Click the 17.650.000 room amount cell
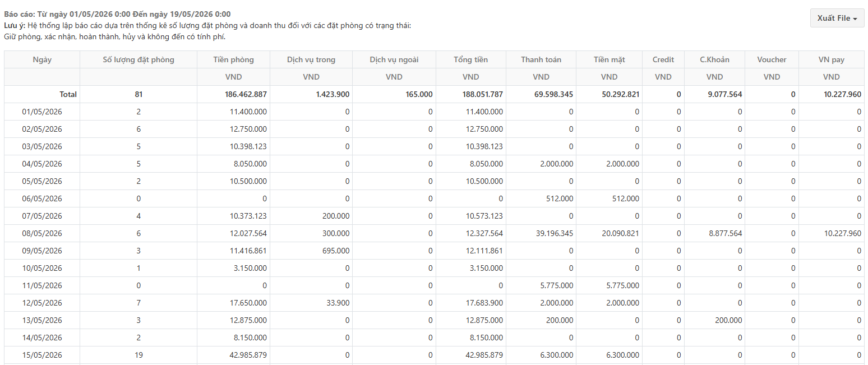Screen dimensions: 868x365 pos(233,303)
